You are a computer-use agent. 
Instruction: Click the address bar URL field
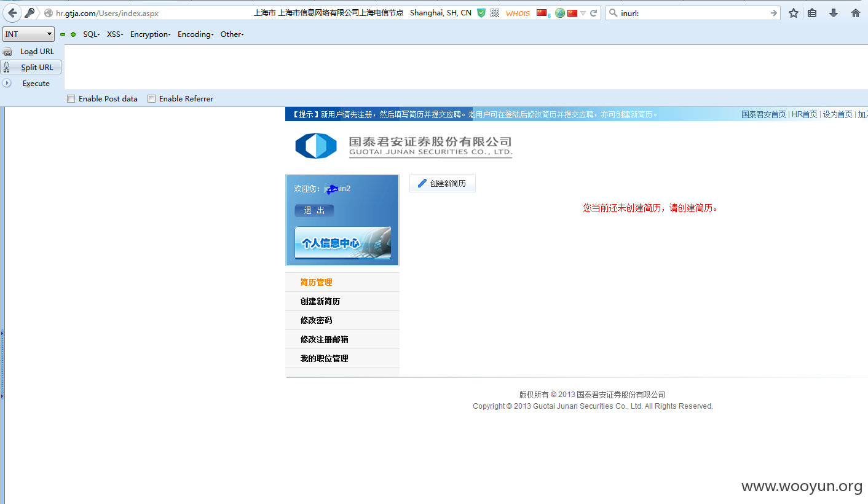pos(148,13)
